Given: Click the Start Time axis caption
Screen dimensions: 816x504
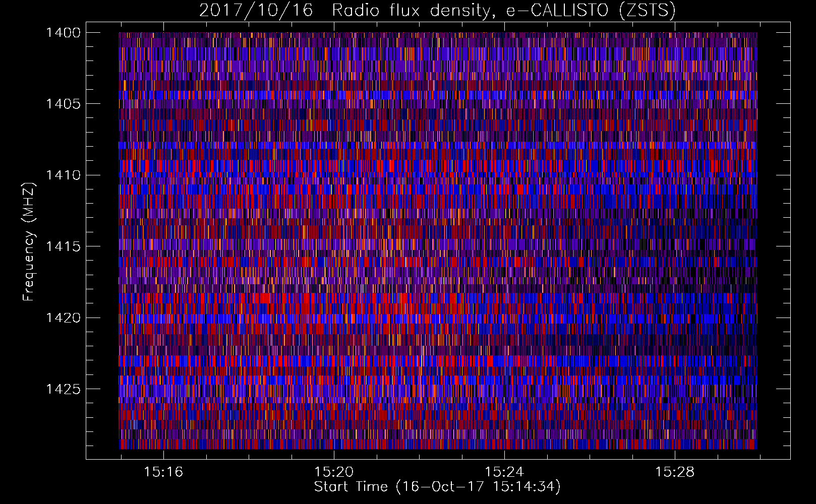Looking at the screenshot, I should (438, 487).
